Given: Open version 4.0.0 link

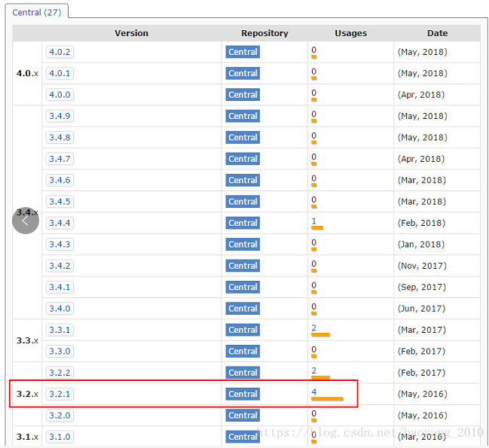Looking at the screenshot, I should click(60, 95).
